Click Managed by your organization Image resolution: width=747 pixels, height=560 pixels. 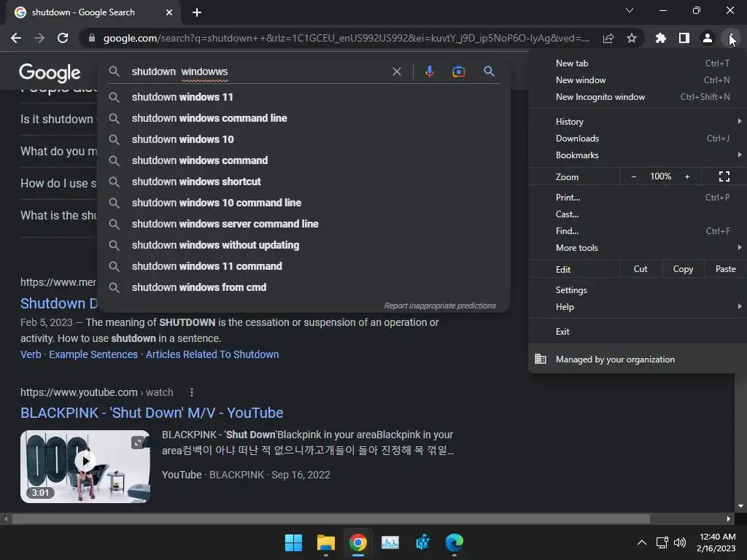(638, 359)
